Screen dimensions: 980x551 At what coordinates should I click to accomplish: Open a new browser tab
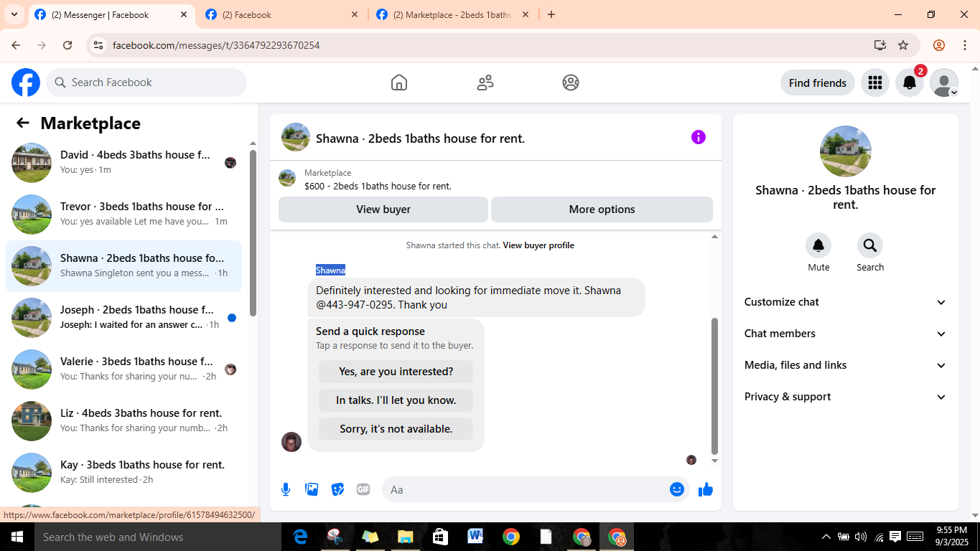tap(551, 14)
